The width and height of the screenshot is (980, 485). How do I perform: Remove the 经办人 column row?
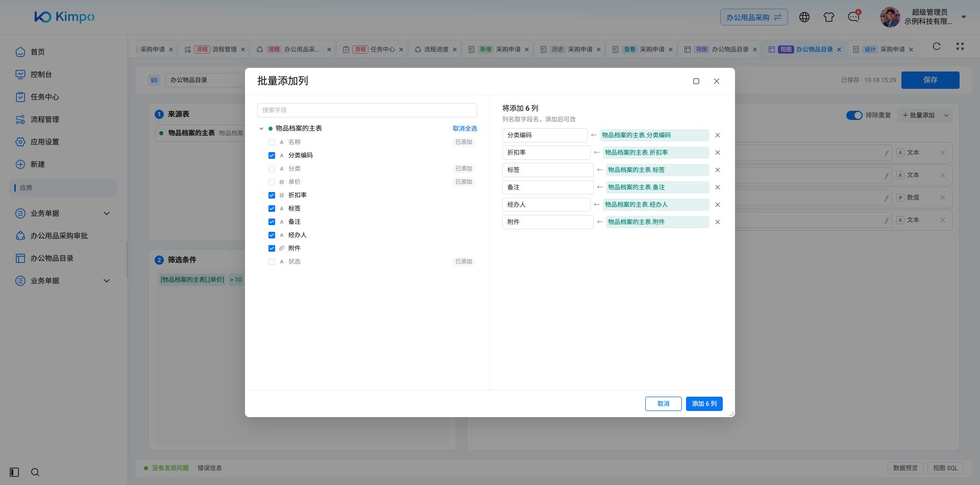click(x=718, y=205)
